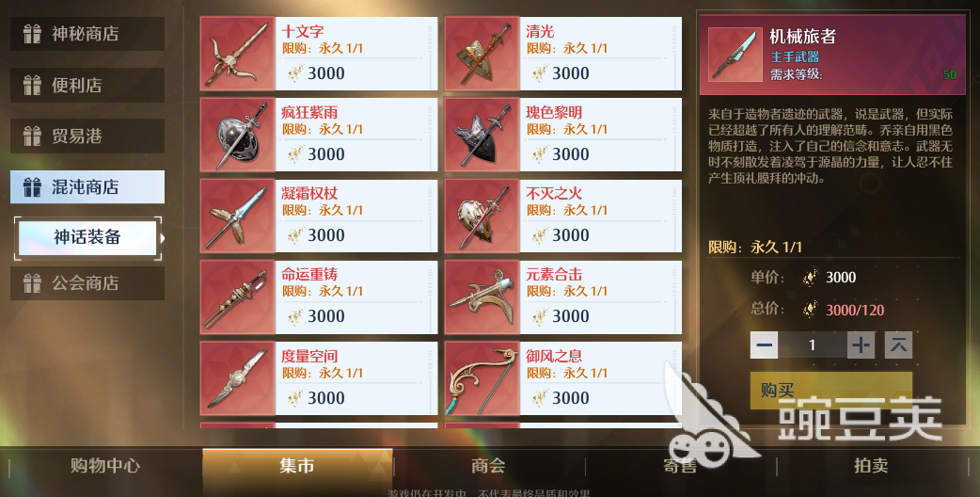The image size is (980, 497).
Task: Increase purchase quantity with plus button
Action: pyautogui.click(x=861, y=345)
